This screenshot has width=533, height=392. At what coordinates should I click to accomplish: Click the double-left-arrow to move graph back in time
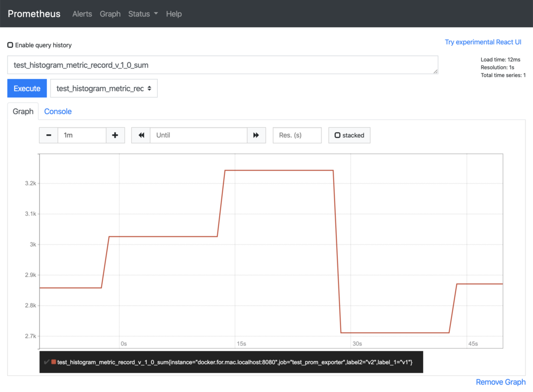tap(140, 135)
